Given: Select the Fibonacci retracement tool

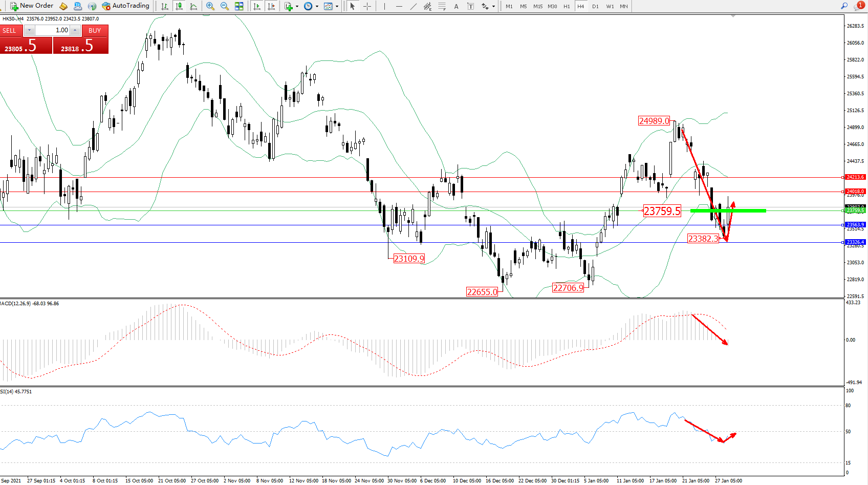Looking at the screenshot, I should coord(442,6).
